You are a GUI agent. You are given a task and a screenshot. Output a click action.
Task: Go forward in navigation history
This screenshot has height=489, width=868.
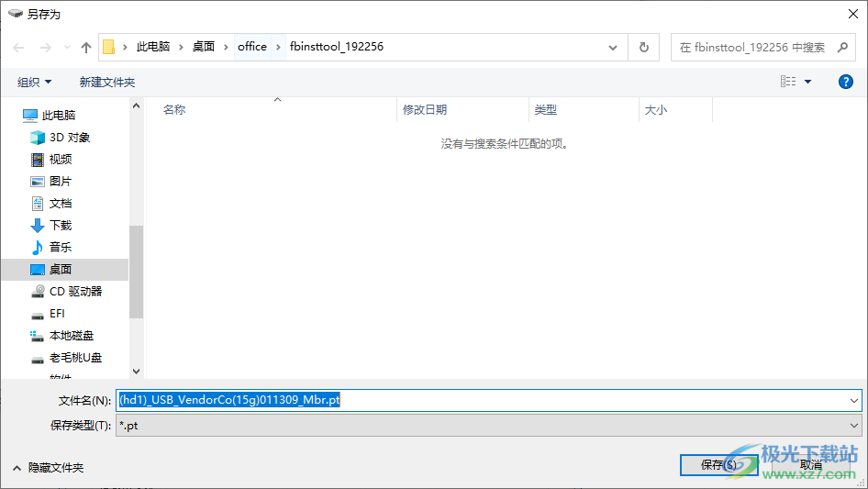(x=45, y=48)
